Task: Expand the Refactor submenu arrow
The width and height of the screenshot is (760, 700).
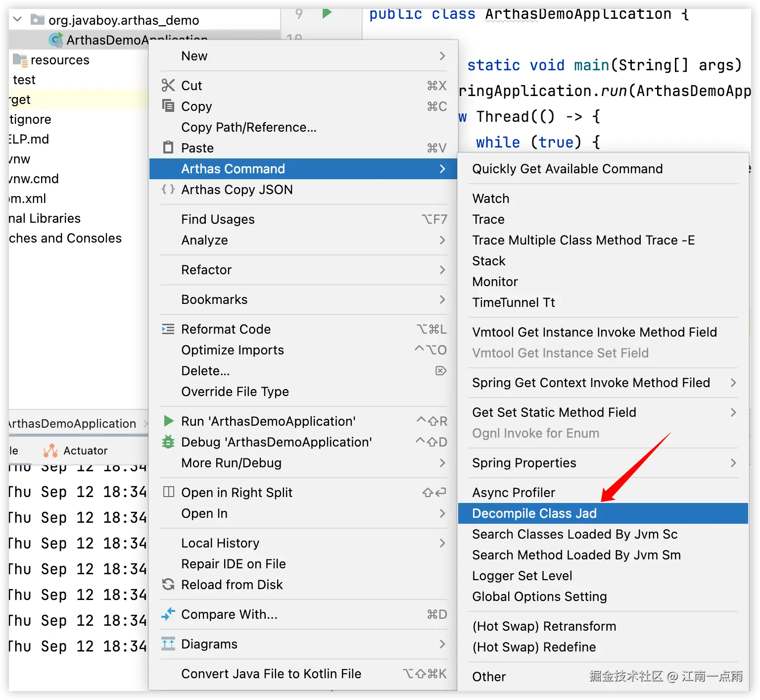Action: 442,270
